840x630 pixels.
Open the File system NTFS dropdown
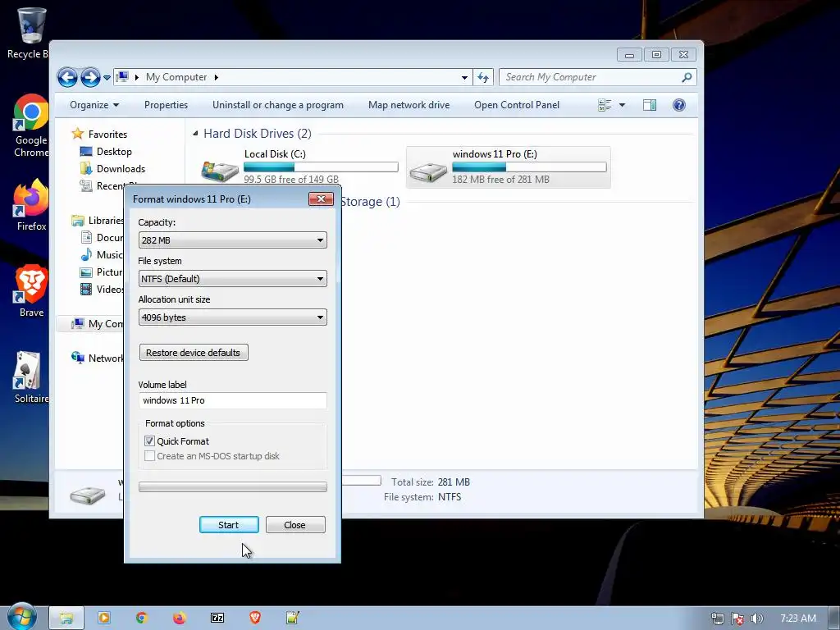pos(232,279)
